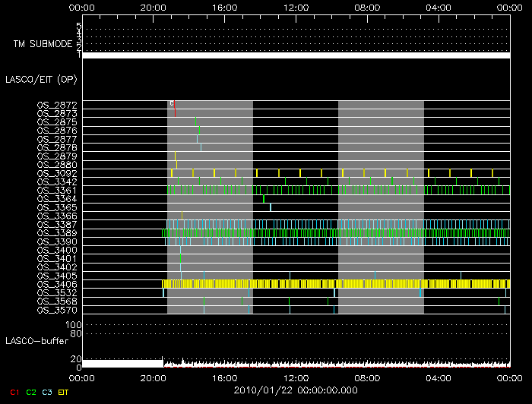Image resolution: width=532 pixels, height=404 pixels.
Task: Click the green C2 legend entry
Action: click(x=30, y=392)
